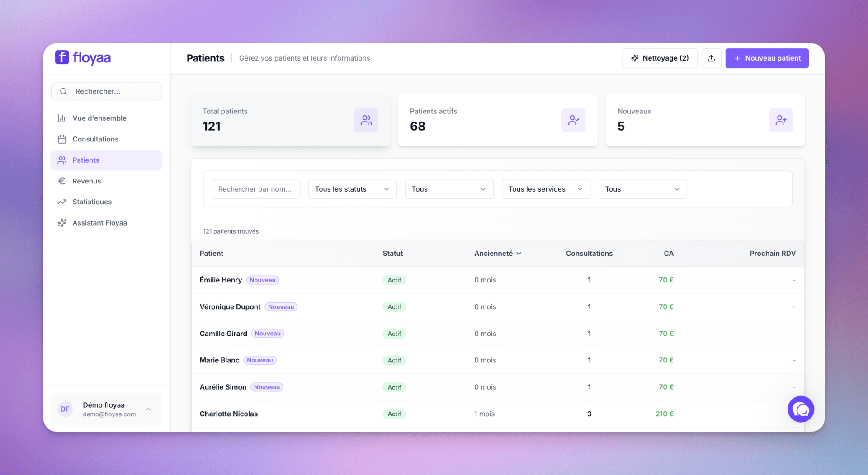Image resolution: width=868 pixels, height=475 pixels.
Task: Click the floyaa logo icon
Action: [x=62, y=57]
